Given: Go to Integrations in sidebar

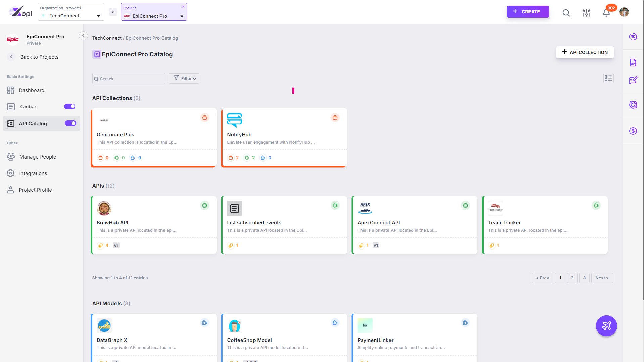Looking at the screenshot, I should tap(33, 173).
